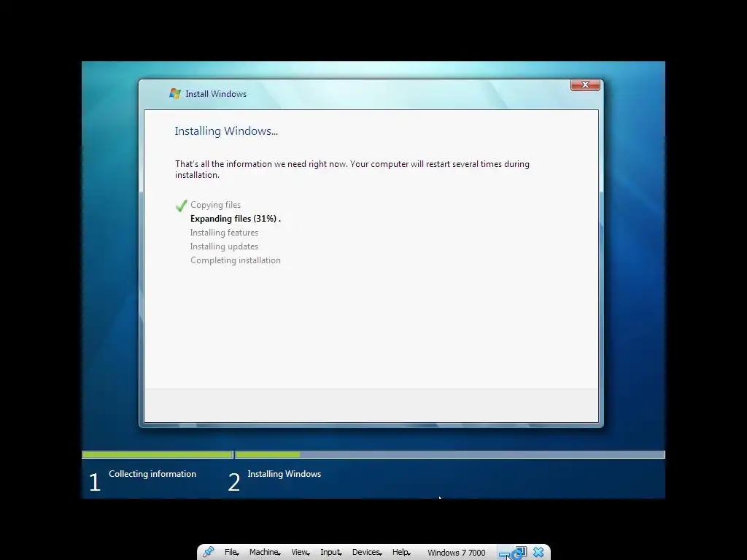747x560 pixels.
Task: Click the Windows flag icon in the title bar
Action: click(x=175, y=93)
